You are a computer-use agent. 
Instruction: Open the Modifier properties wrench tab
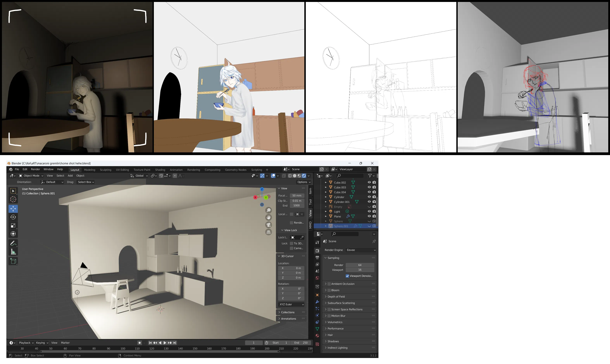[317, 302]
